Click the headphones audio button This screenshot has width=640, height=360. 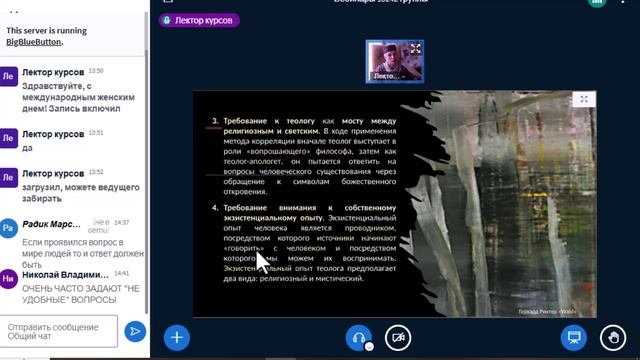pyautogui.click(x=358, y=338)
